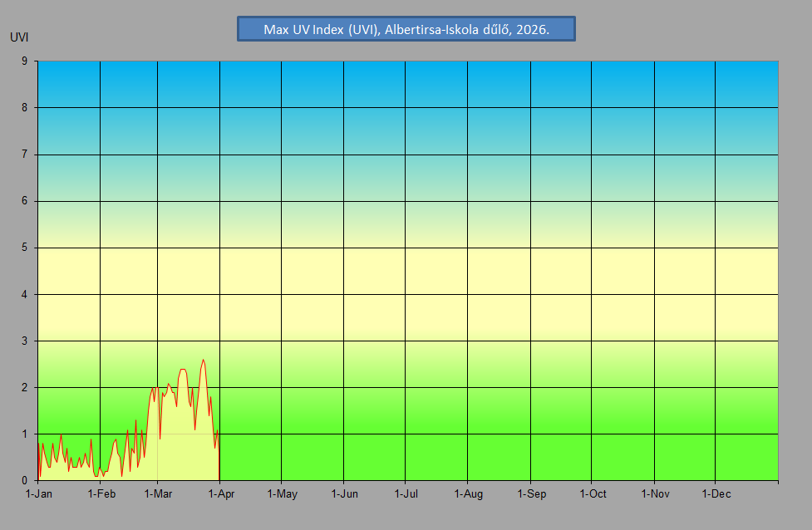Screen dimensions: 812x530
Task: Click the '1-Jul' date label
Action: tap(405, 494)
